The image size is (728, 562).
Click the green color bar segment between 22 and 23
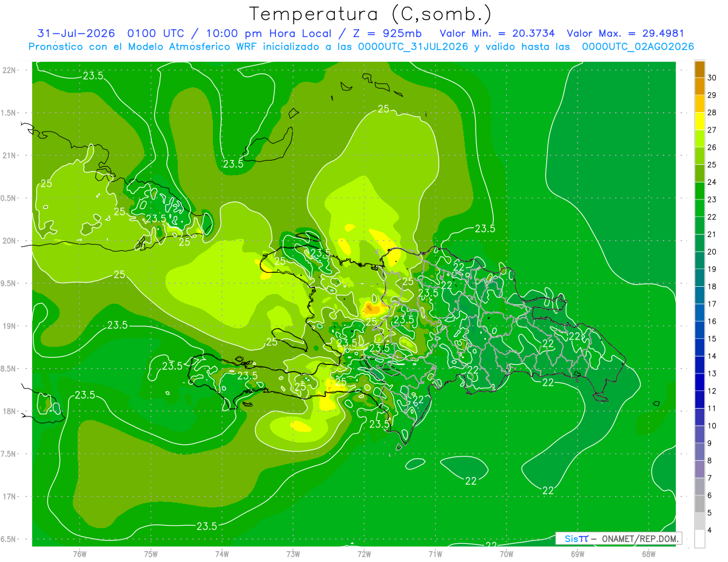pyautogui.click(x=699, y=208)
